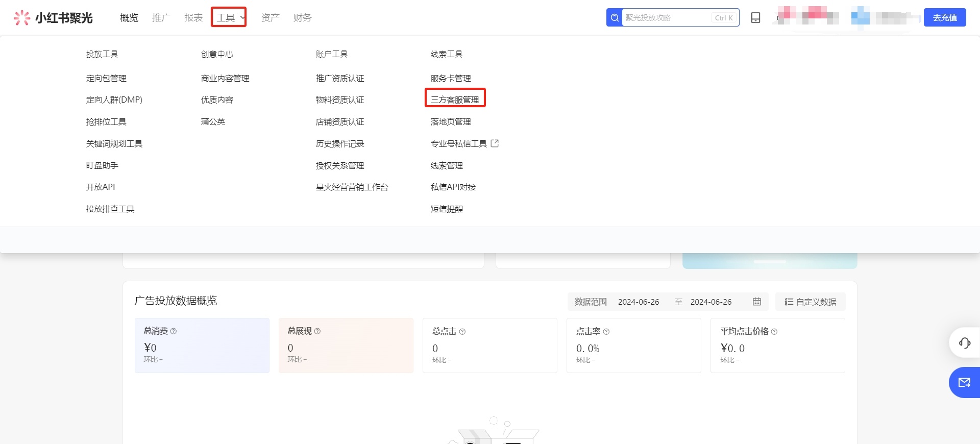The image size is (980, 444).
Task: Select 优质内容 menu item
Action: coord(217,100)
